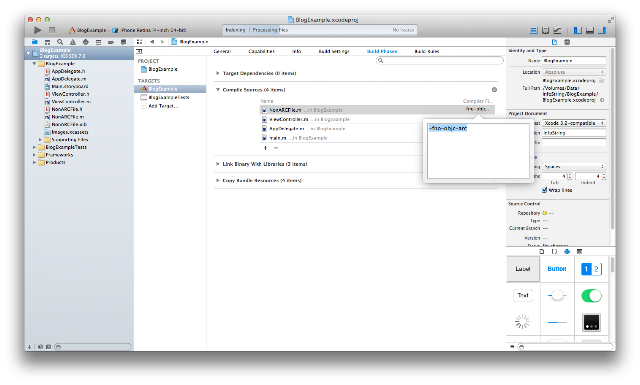Select the Progress View object in library

pos(557,322)
